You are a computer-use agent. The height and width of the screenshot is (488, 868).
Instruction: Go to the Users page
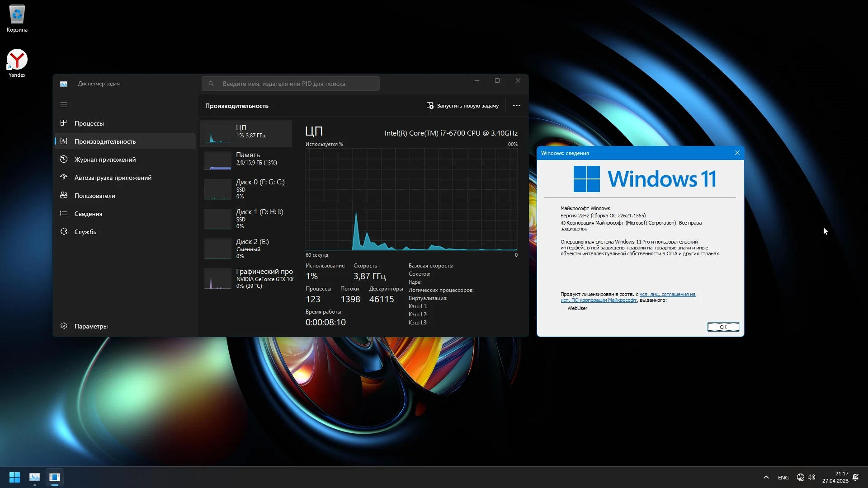pos(94,196)
